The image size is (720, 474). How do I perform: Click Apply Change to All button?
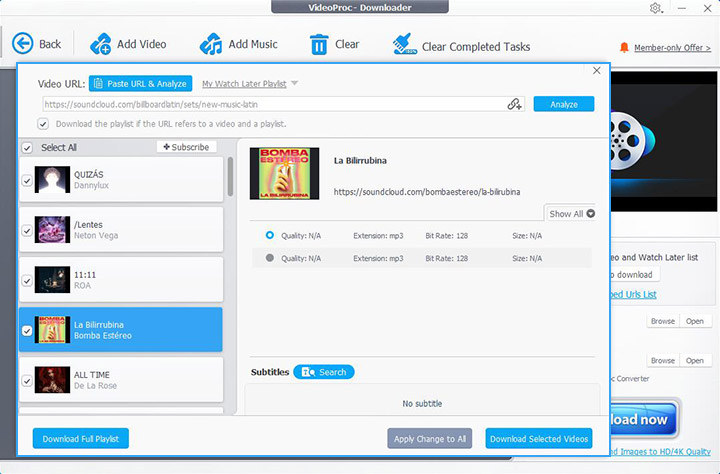[430, 439]
